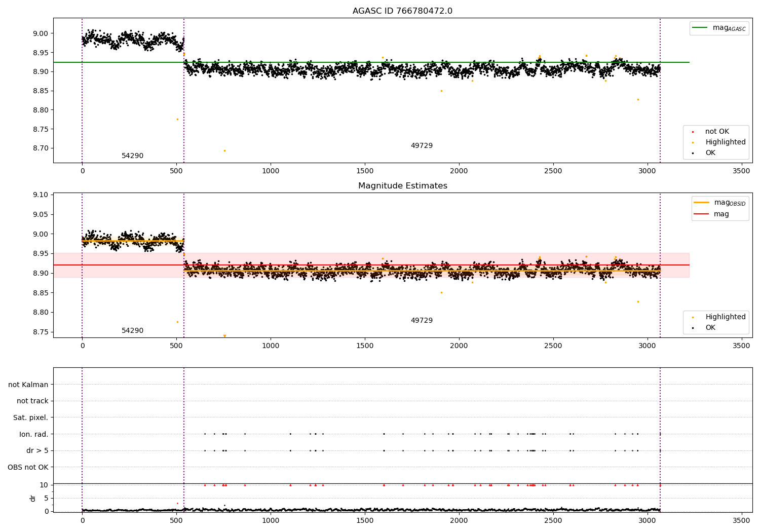This screenshot has width=760, height=532.
Task: Click the red line sample beside 'mag' legend
Action: coord(702,214)
